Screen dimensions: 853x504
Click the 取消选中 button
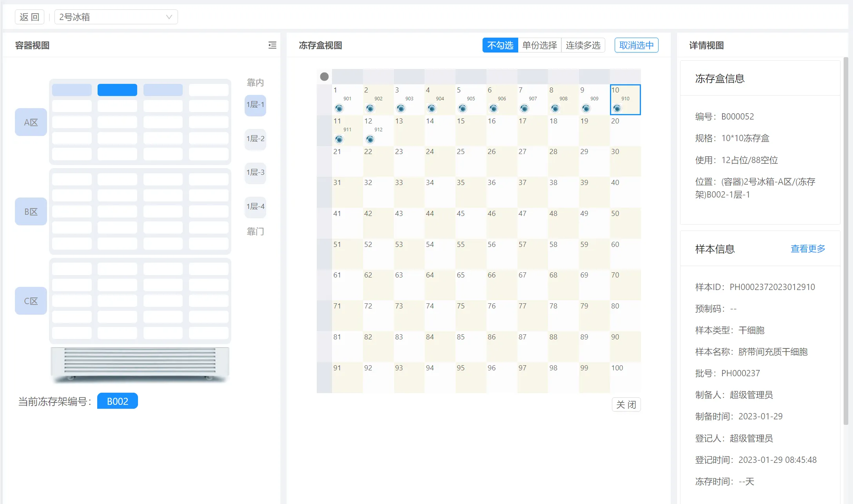pyautogui.click(x=636, y=45)
